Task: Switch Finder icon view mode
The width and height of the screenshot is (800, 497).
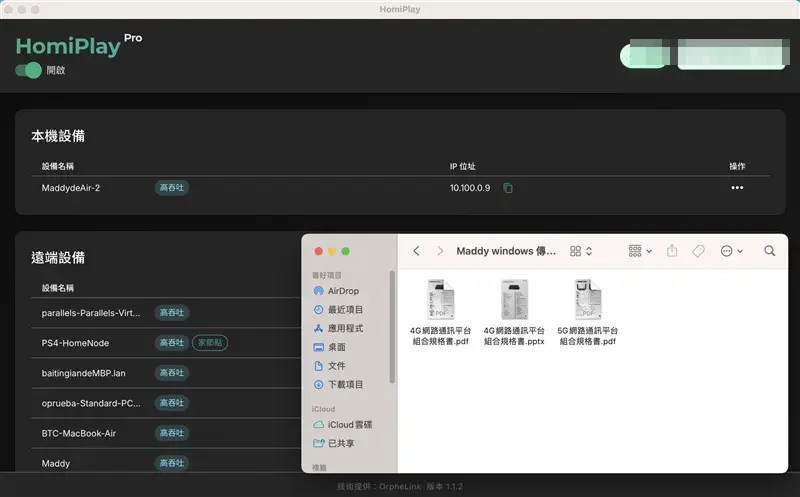Action: click(x=581, y=251)
